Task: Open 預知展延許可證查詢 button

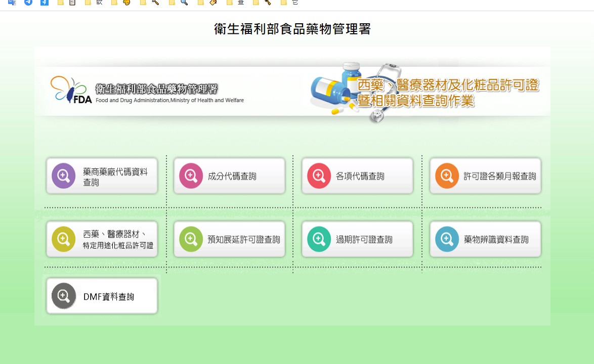Action: click(230, 239)
